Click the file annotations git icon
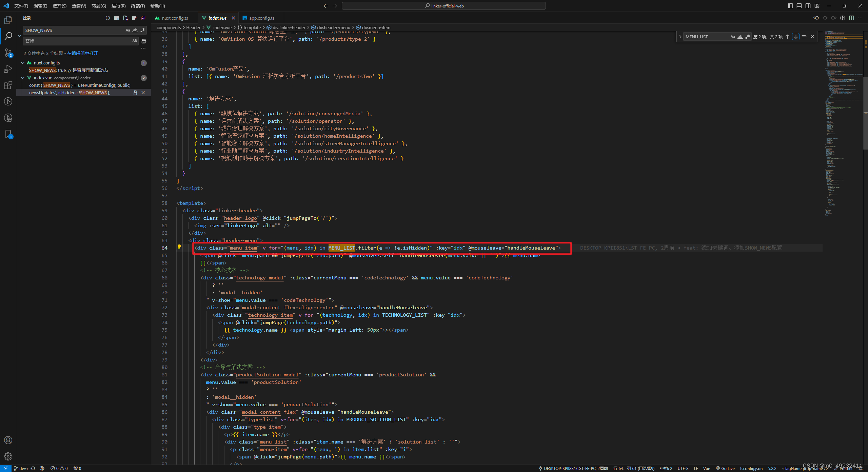 (x=843, y=18)
